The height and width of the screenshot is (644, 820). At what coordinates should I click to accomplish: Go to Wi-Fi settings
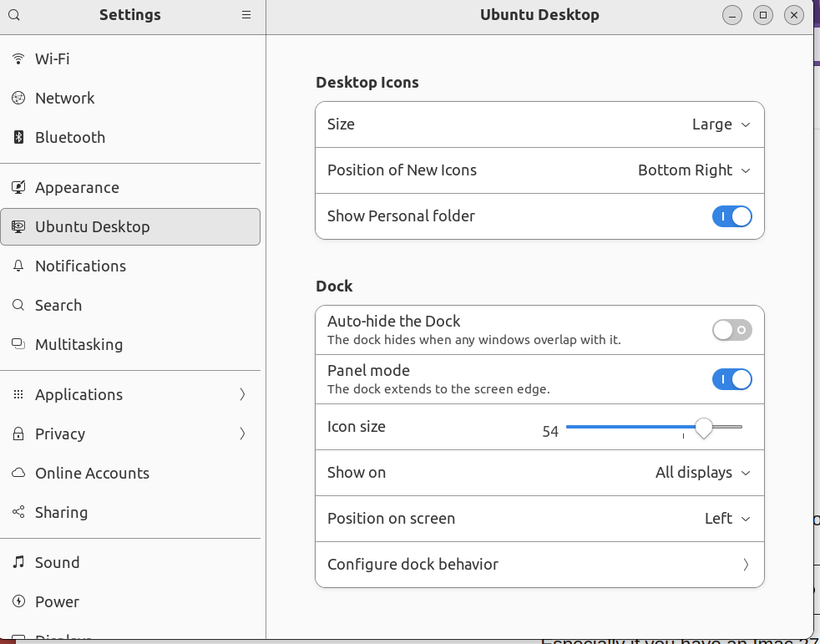pyautogui.click(x=130, y=58)
